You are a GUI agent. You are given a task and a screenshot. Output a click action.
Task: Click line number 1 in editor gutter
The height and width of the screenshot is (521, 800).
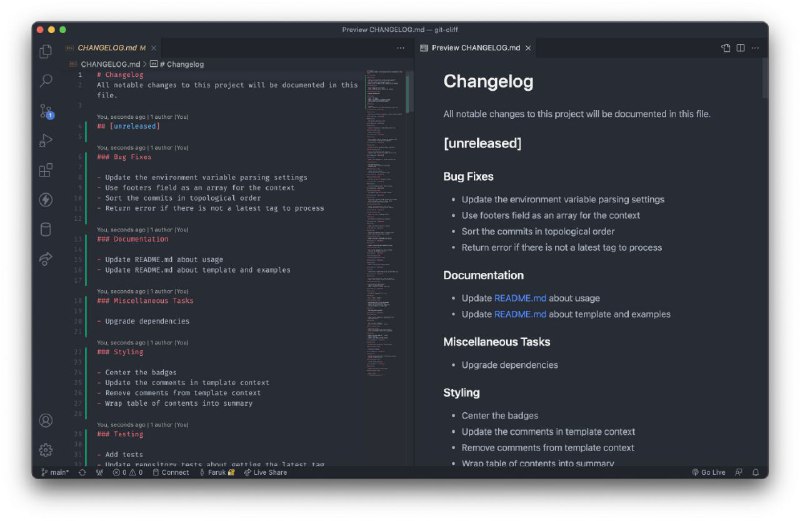tap(80, 75)
